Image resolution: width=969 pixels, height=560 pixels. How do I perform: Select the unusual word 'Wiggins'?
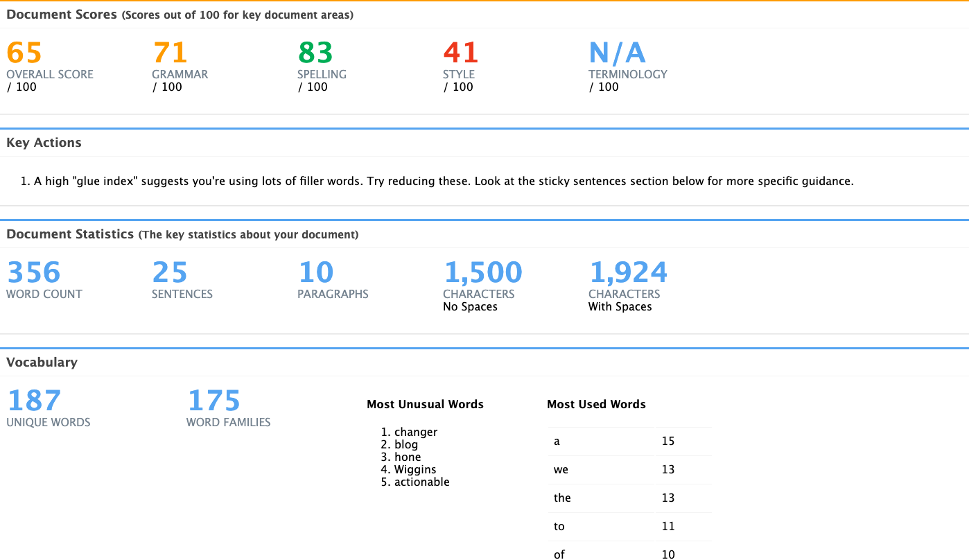click(415, 469)
